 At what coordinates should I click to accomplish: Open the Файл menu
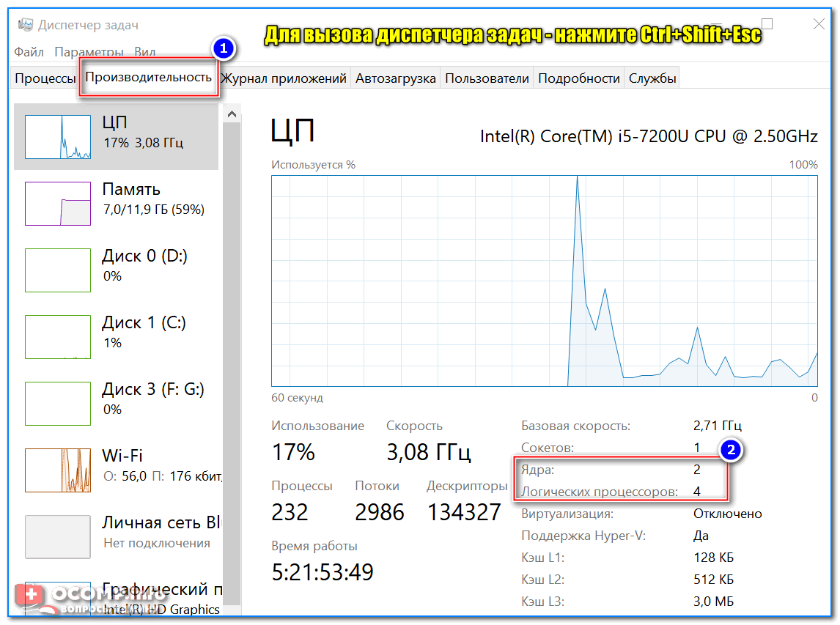pos(29,52)
